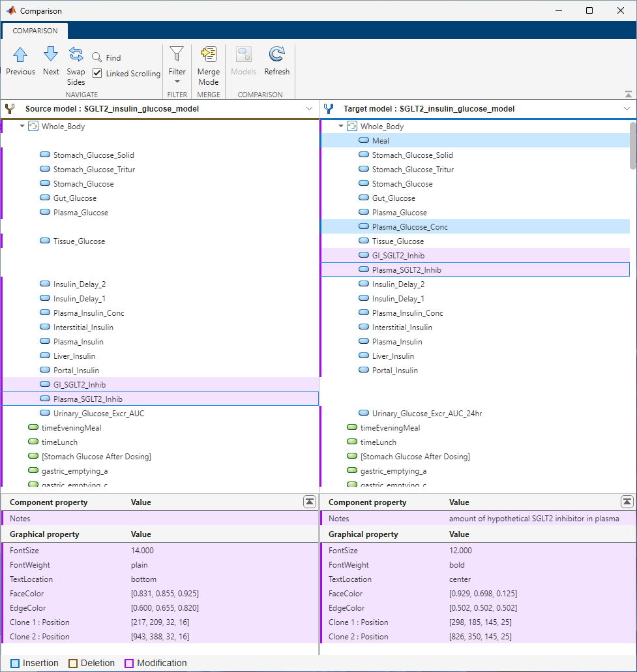Image resolution: width=637 pixels, height=672 pixels.
Task: Collapse the left Component property panel
Action: tap(310, 502)
